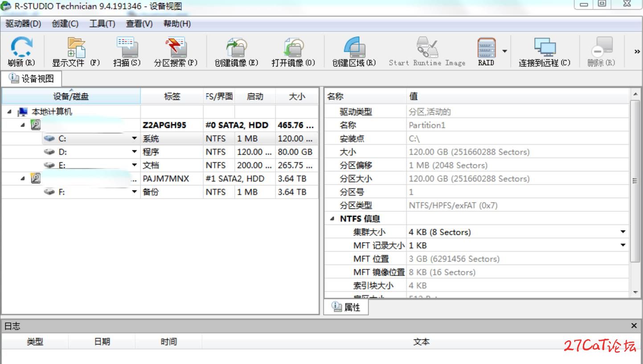
Task: Select the PAJM7MNX hard disk icon
Action: 36,179
